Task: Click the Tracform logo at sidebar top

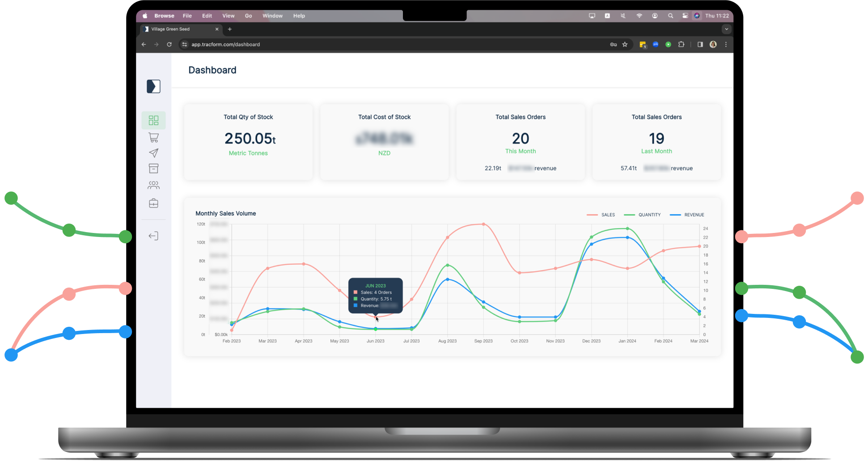Action: pos(153,86)
